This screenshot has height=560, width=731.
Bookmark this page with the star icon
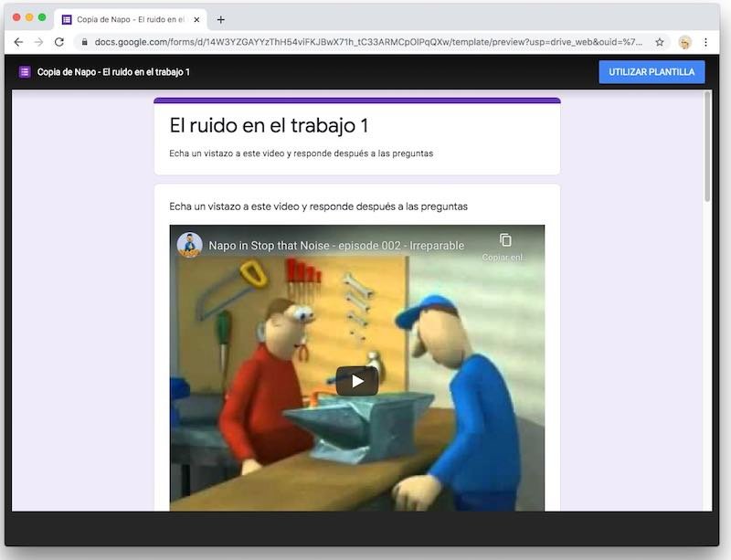pyautogui.click(x=659, y=42)
